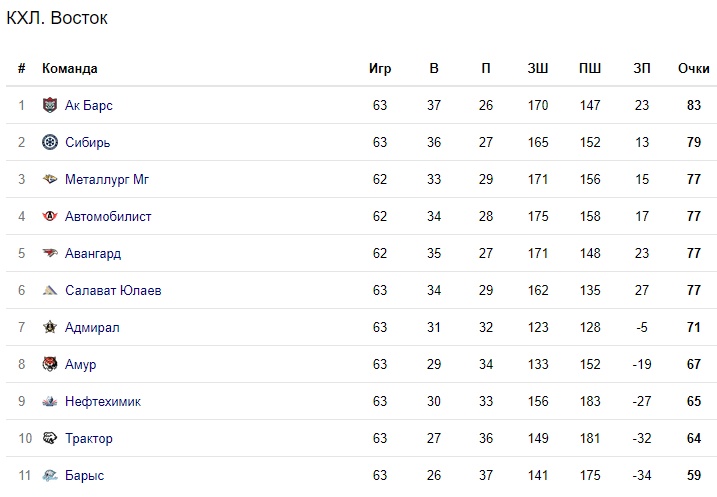The width and height of the screenshot is (717, 497).
Task: Click the ЗШ column header
Action: 538,69
